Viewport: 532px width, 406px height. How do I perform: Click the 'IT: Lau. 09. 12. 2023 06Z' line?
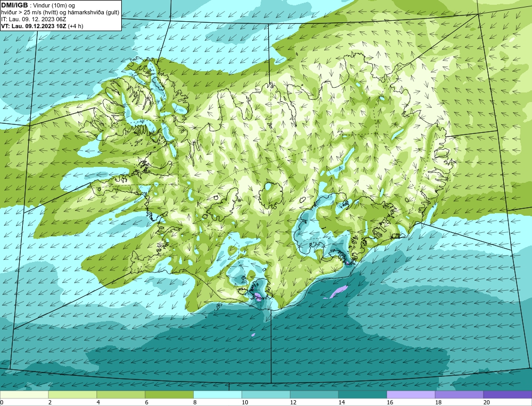(34, 19)
